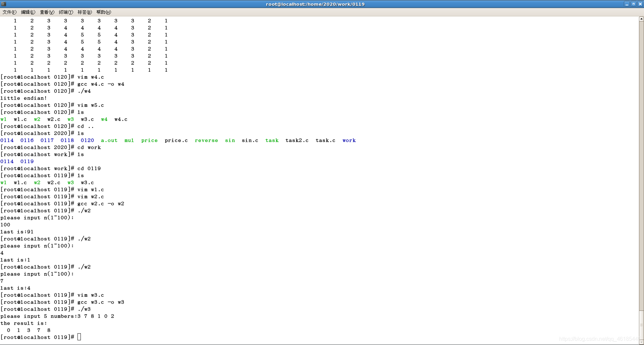Click the green 'w4' executable name
The image size is (644, 345).
[x=104, y=119]
